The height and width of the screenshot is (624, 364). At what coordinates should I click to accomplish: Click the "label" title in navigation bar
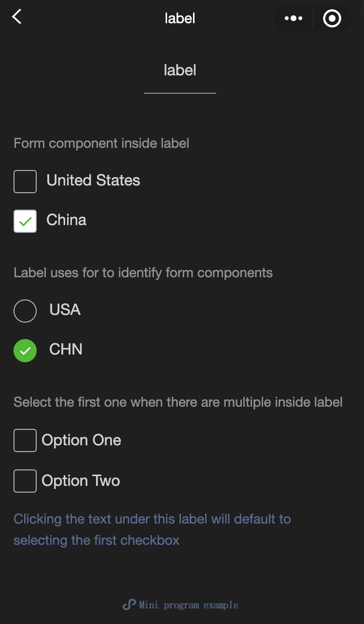coord(180,18)
